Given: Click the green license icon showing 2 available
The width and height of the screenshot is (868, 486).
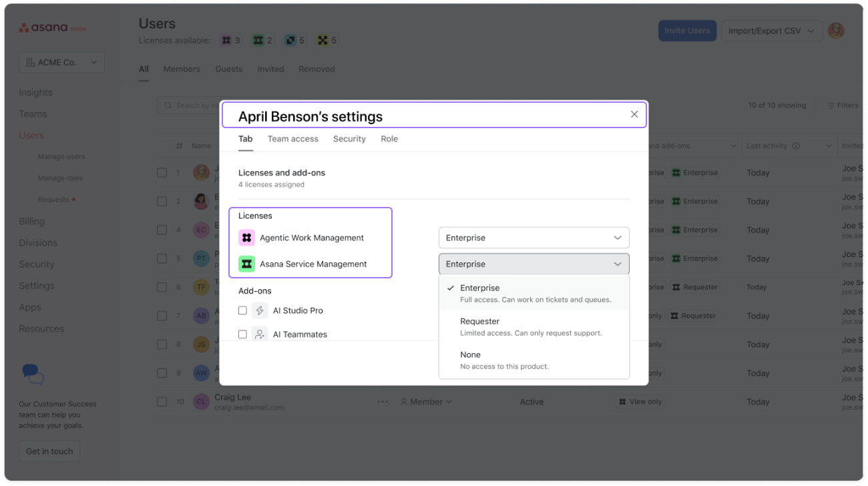Looking at the screenshot, I should [258, 41].
